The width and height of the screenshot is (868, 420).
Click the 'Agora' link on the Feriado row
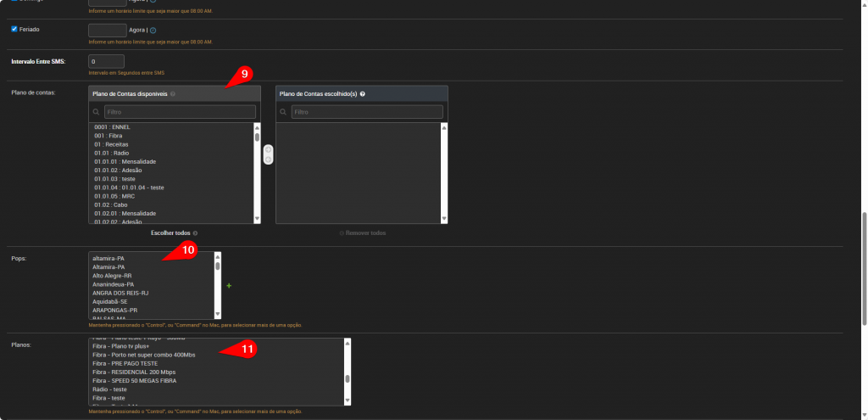pyautogui.click(x=139, y=31)
